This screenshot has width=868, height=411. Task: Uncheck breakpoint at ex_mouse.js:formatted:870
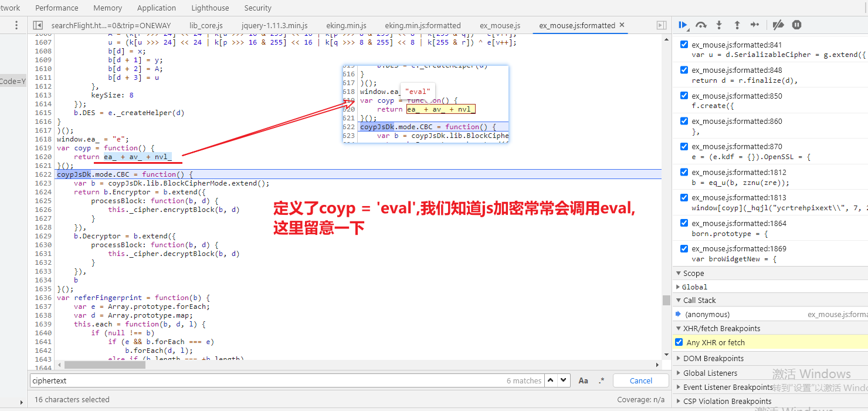pyautogui.click(x=684, y=146)
